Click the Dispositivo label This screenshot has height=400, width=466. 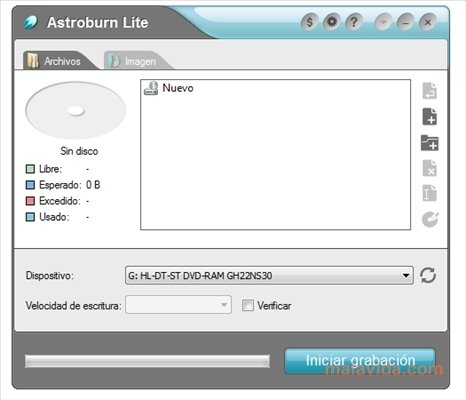[50, 276]
